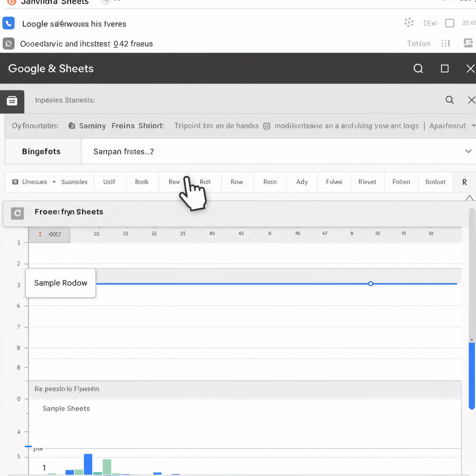The image size is (476, 476).
Task: Click the blue phone icon
Action: pos(8,23)
